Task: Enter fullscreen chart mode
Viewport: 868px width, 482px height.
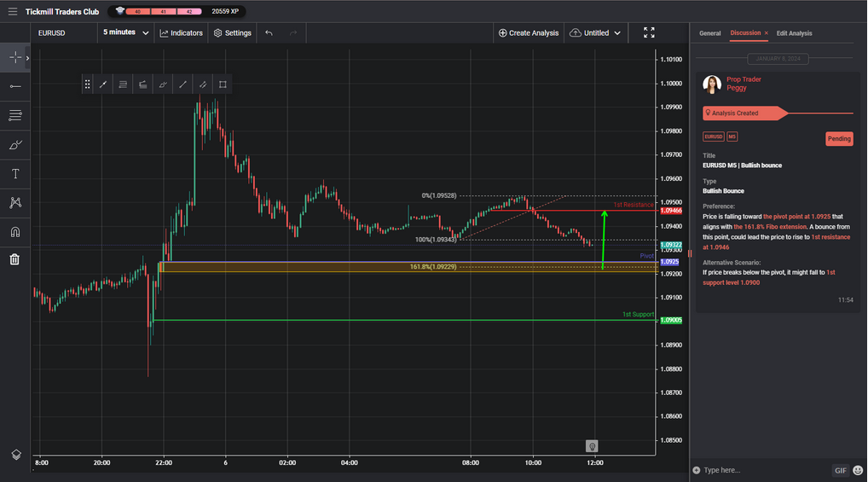Action: pos(649,32)
